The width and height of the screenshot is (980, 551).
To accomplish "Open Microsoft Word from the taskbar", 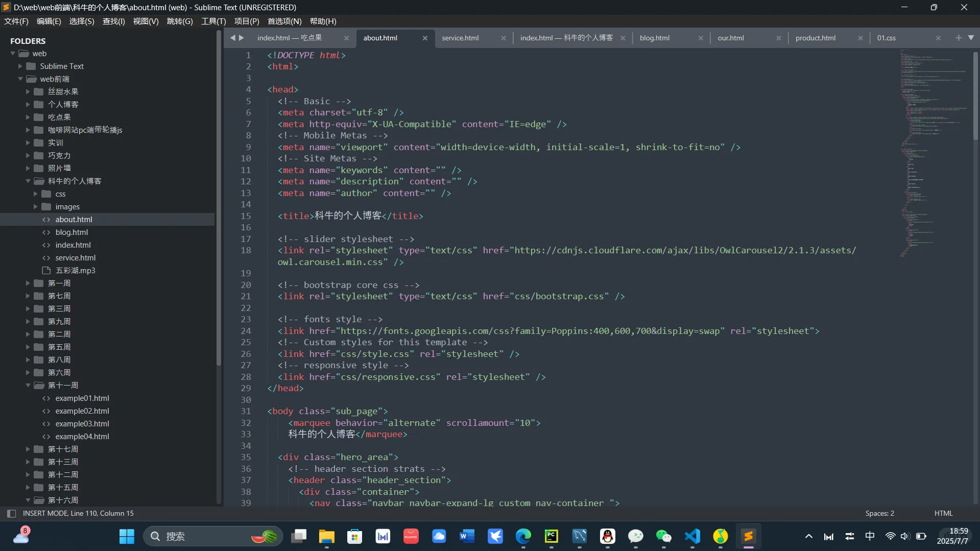I will pyautogui.click(x=467, y=536).
